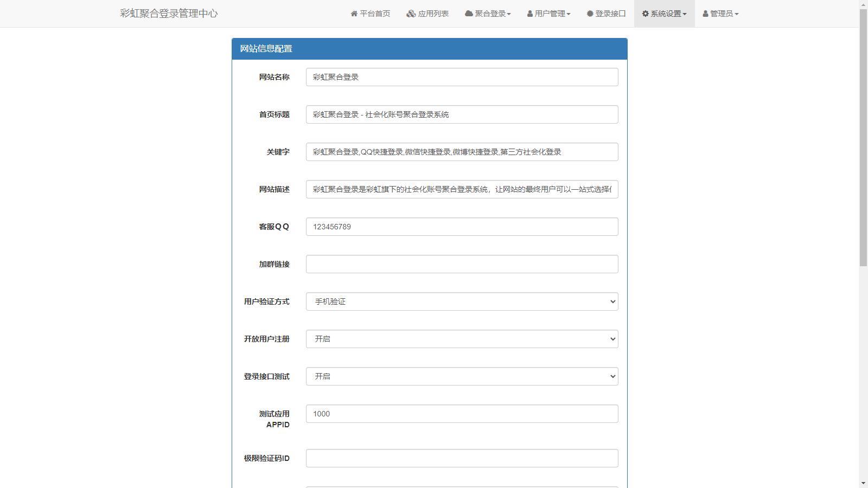Click the scrollbar down arrow
This screenshot has width=868, height=488.
coord(863,483)
